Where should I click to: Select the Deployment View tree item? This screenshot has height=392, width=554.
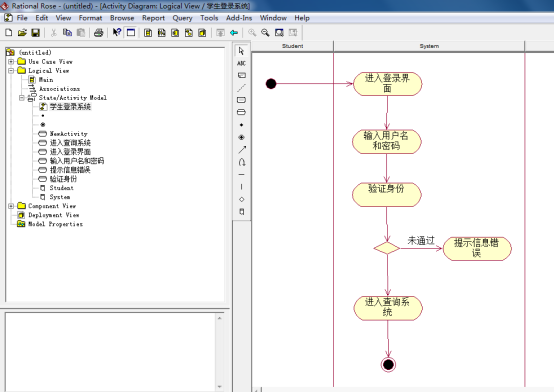point(54,215)
